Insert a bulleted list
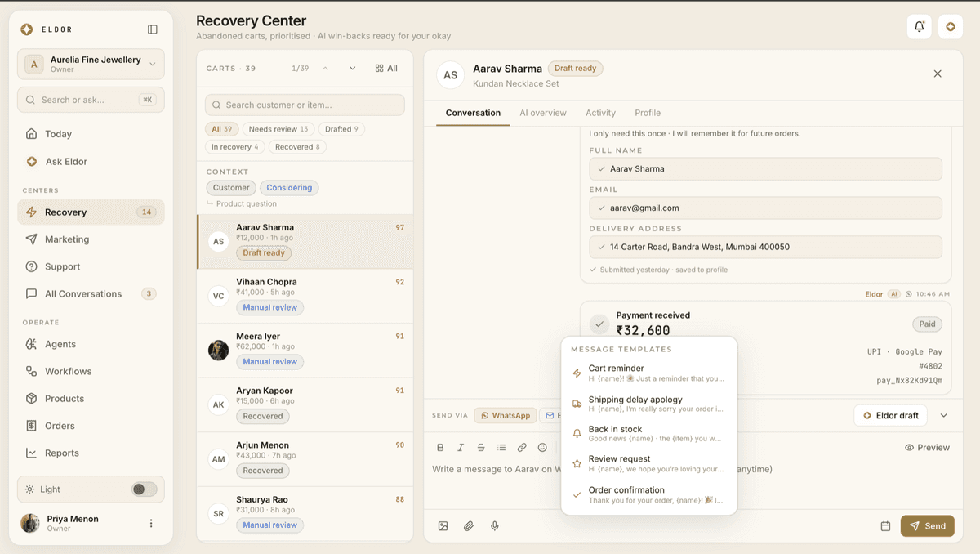 tap(501, 448)
